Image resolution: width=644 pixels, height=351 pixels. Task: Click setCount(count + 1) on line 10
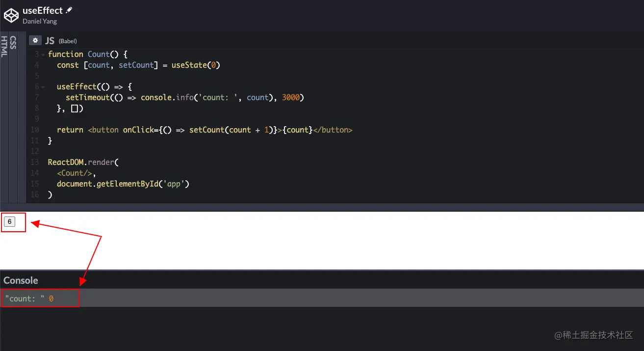pos(232,130)
